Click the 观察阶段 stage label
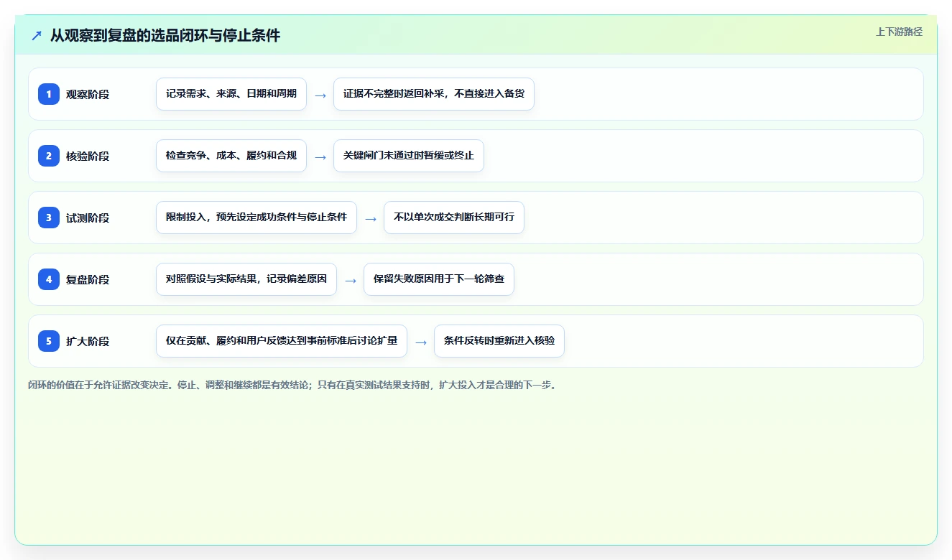The image size is (952, 560). pyautogui.click(x=88, y=94)
